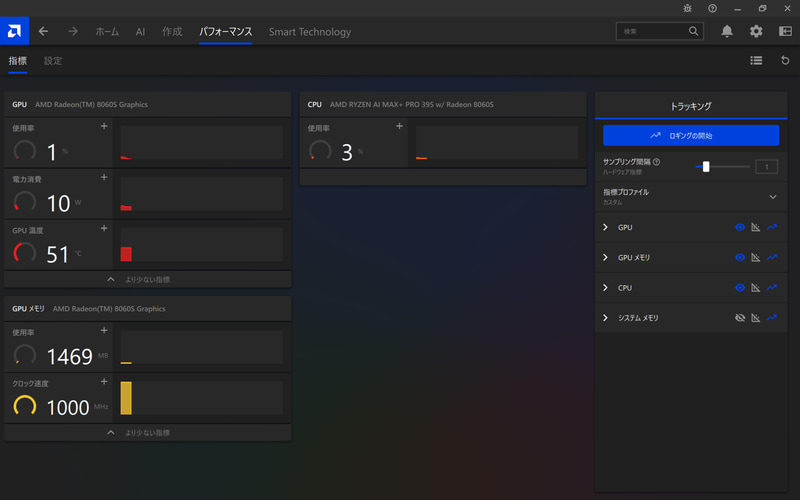Click the GPU 温度 history graph
800x500 pixels.
pyautogui.click(x=202, y=245)
